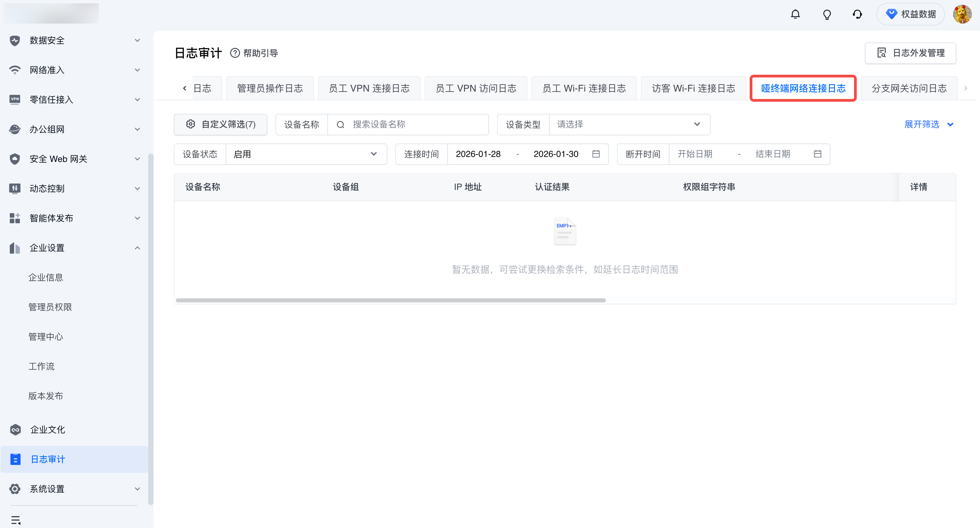Expand the 智能体发布 menu chevron
Viewport: 980px width, 528px height.
point(137,218)
